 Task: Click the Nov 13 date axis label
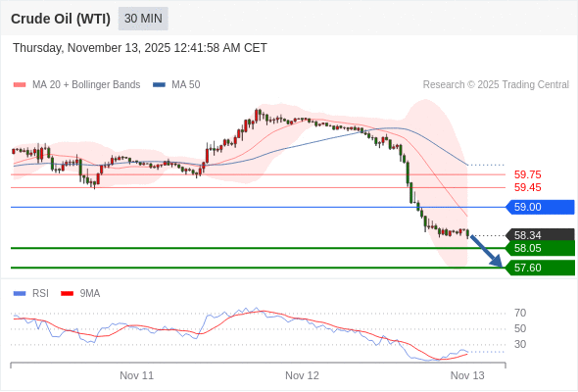[x=467, y=375]
